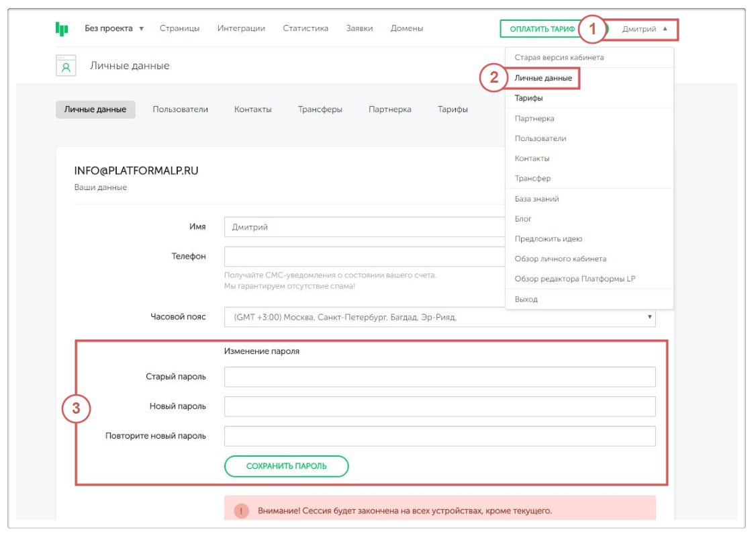This screenshot has height=538, width=756.
Task: Open Статистика in the top menu
Action: click(x=305, y=29)
